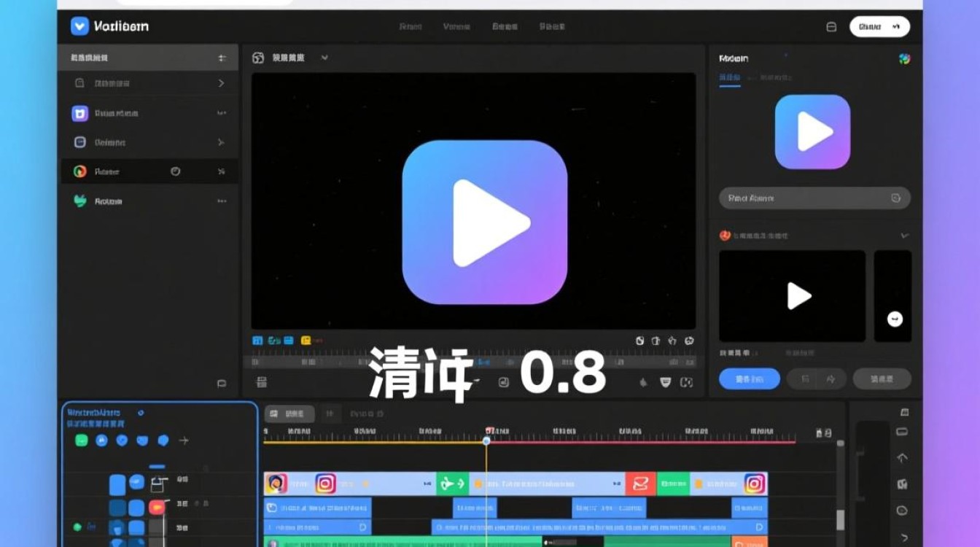Screen dimensions: 980x547
Task: Click the icon inside the right panel search field
Action: tap(895, 198)
